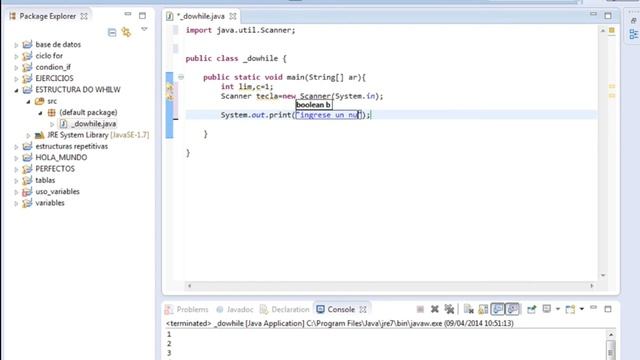Click the JRE System Library icon

39,135
